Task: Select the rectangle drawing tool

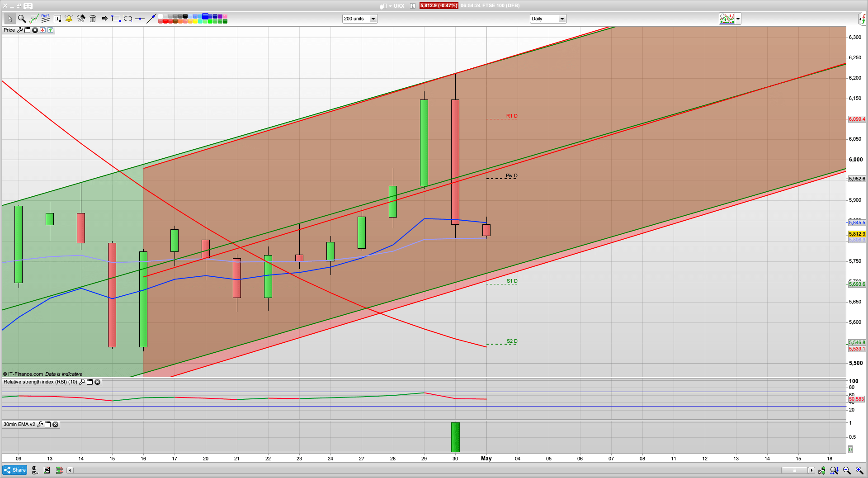Action: point(116,19)
